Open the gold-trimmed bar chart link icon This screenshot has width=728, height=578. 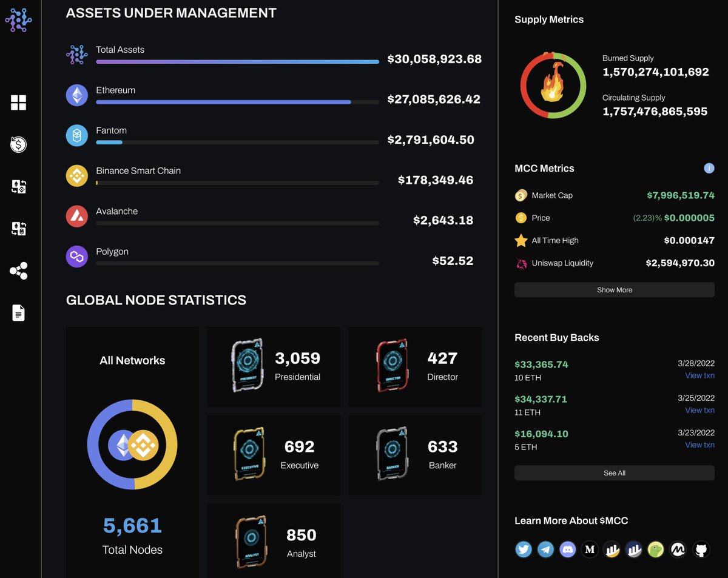612,549
